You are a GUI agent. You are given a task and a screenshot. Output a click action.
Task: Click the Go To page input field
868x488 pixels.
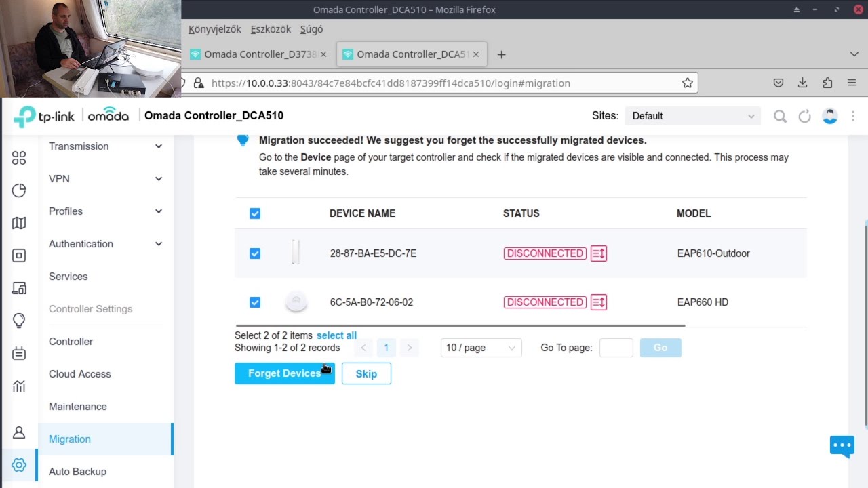click(616, 348)
